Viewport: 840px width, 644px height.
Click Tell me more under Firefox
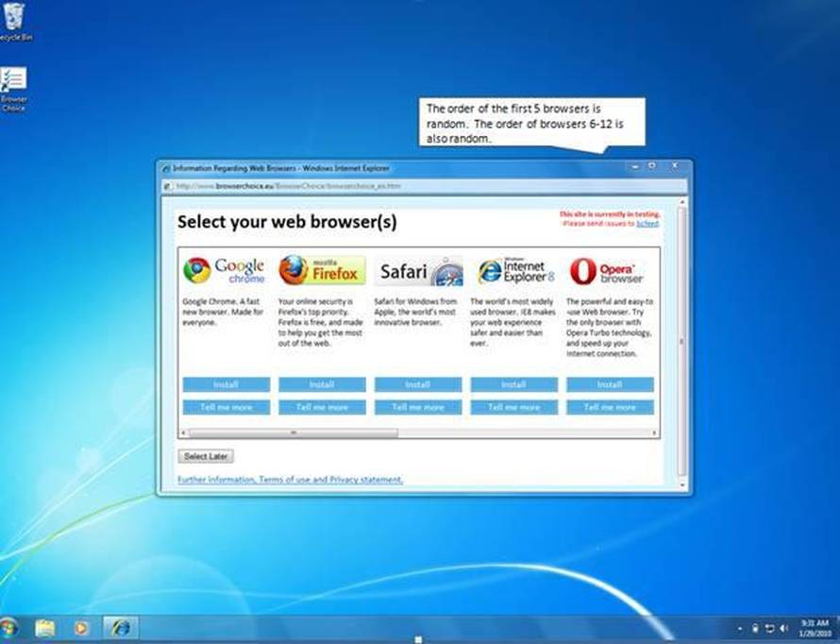(x=321, y=407)
